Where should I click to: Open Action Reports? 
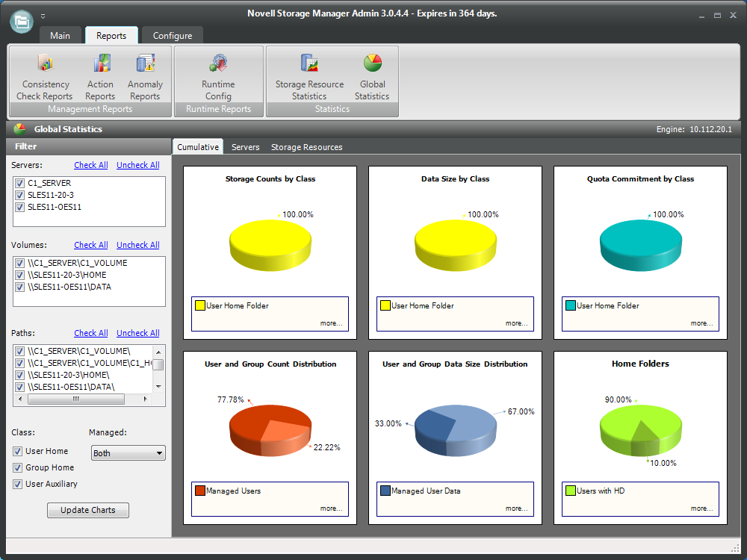tap(100, 76)
